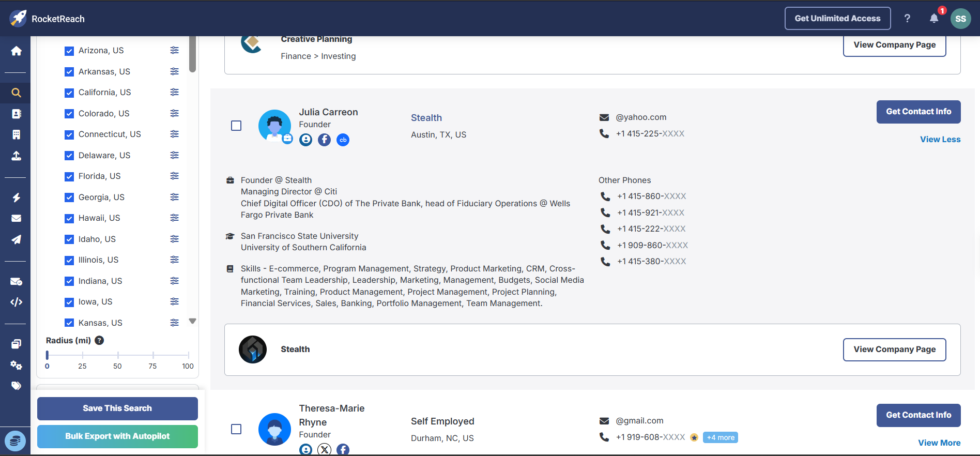The width and height of the screenshot is (980, 456).
Task: Open the Search magnifier in sidebar
Action: tap(17, 93)
